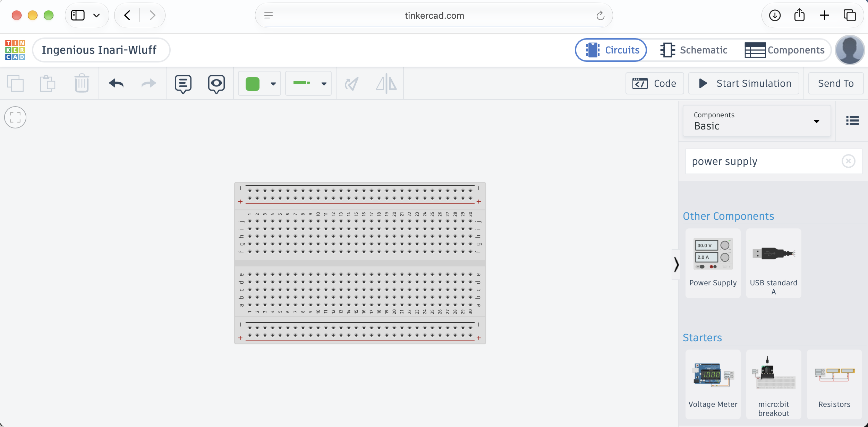The width and height of the screenshot is (868, 427).
Task: Click the Copy icon in toolbar
Action: coord(15,83)
